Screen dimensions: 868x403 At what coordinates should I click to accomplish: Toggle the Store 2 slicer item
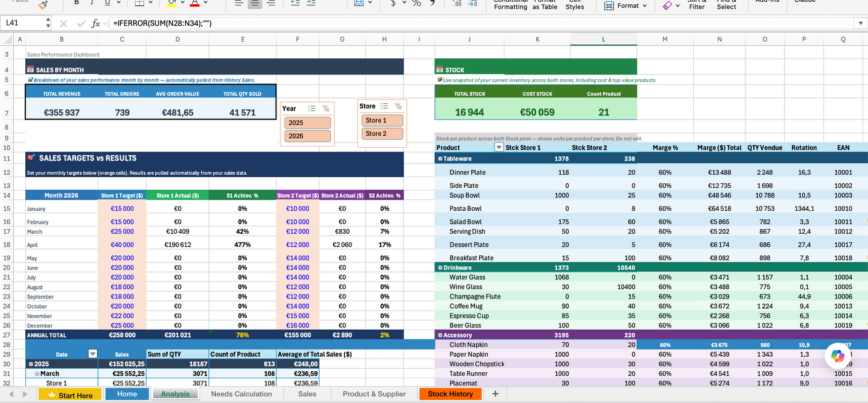(x=382, y=133)
